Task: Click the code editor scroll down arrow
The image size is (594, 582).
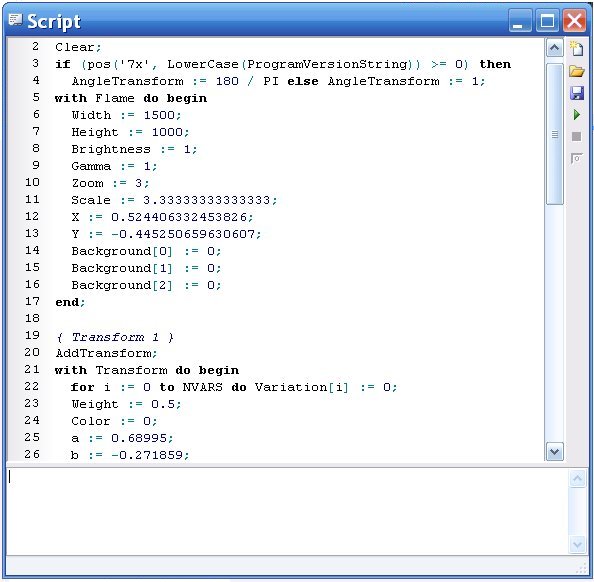Action: pos(554,451)
